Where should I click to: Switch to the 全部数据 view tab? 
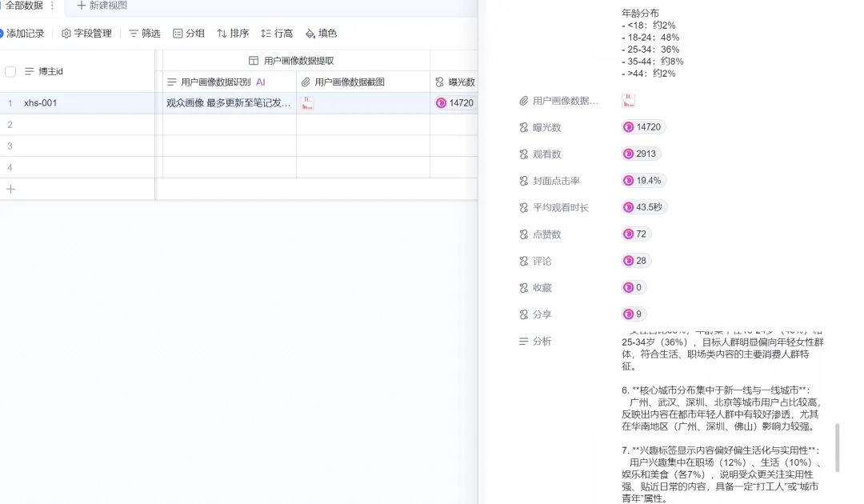24,6
